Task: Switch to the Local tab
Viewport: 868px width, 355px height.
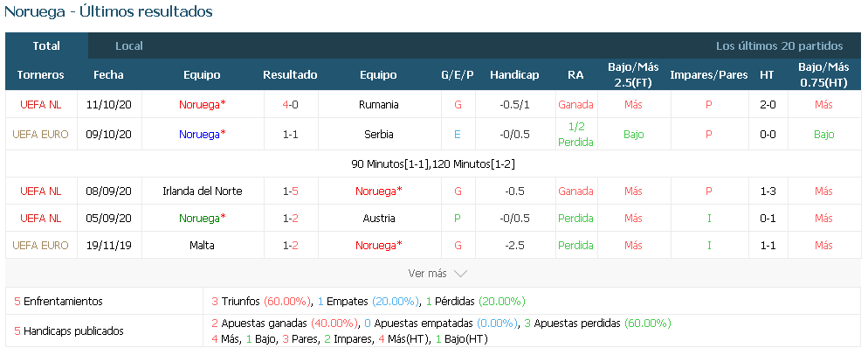Action: point(129,46)
